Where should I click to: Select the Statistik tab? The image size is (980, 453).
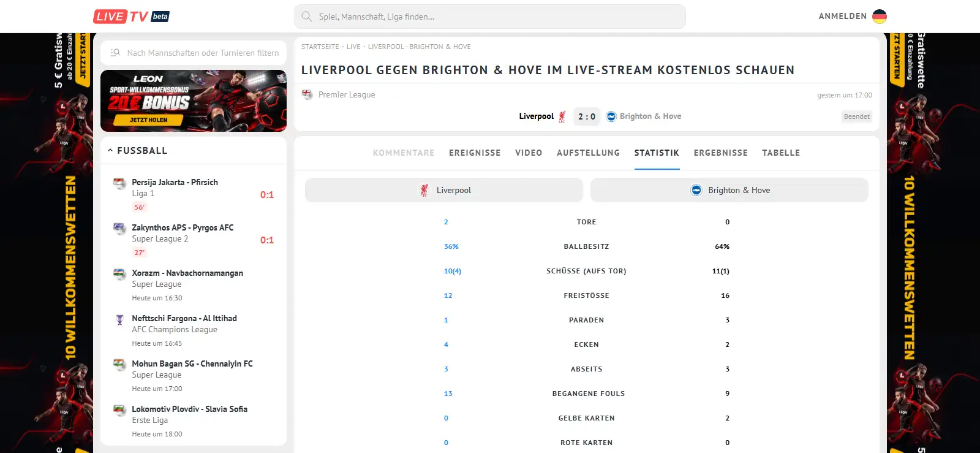click(657, 153)
